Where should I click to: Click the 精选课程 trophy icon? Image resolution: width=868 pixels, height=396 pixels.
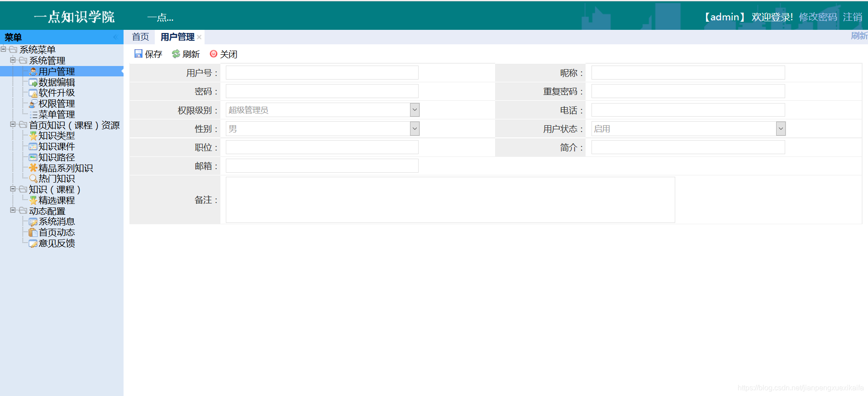click(x=33, y=200)
